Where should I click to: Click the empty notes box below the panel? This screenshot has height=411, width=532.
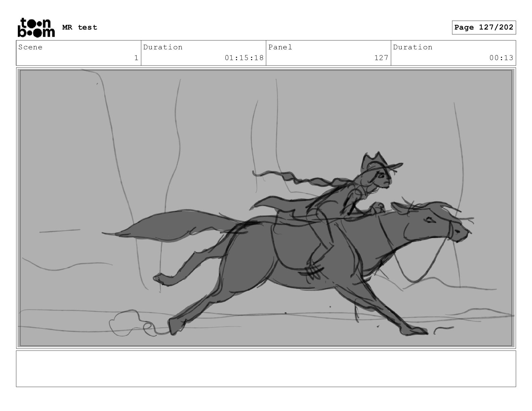[x=266, y=369]
